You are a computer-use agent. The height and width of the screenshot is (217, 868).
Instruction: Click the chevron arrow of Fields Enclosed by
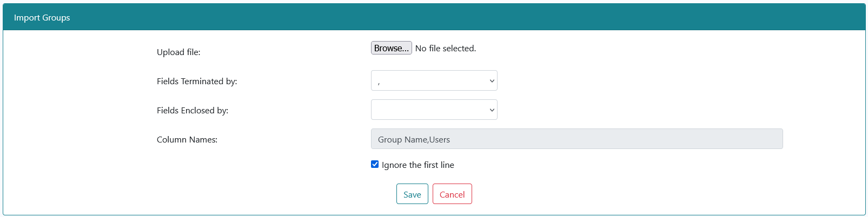pyautogui.click(x=492, y=110)
